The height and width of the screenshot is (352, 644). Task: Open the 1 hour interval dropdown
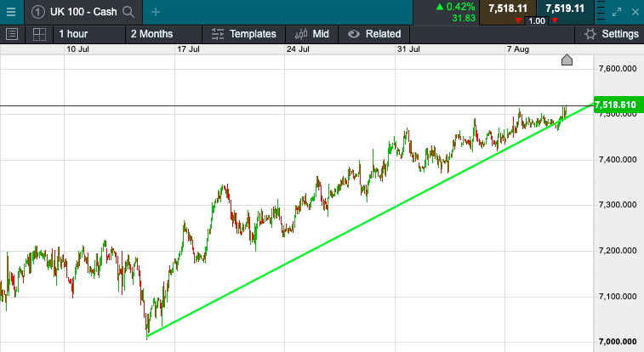click(x=89, y=34)
